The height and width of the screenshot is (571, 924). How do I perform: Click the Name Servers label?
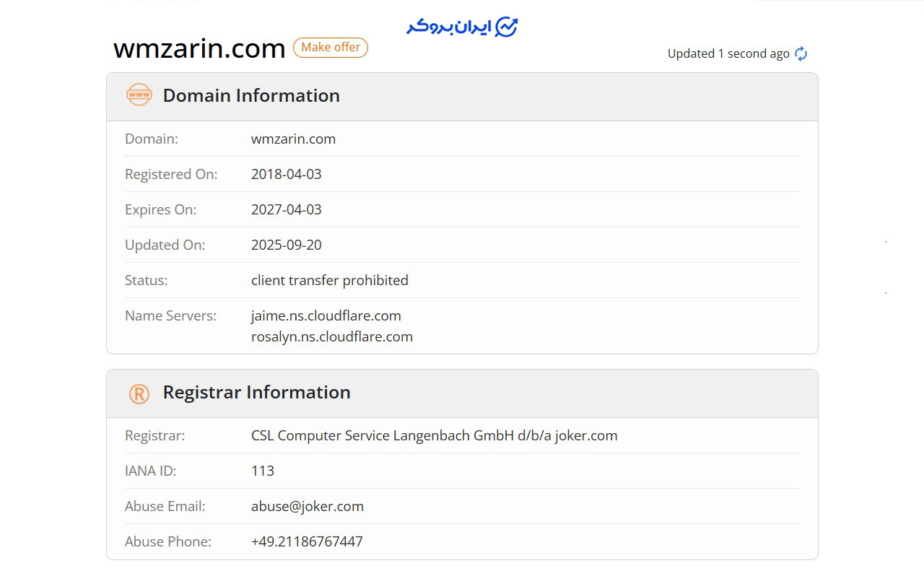coord(170,315)
